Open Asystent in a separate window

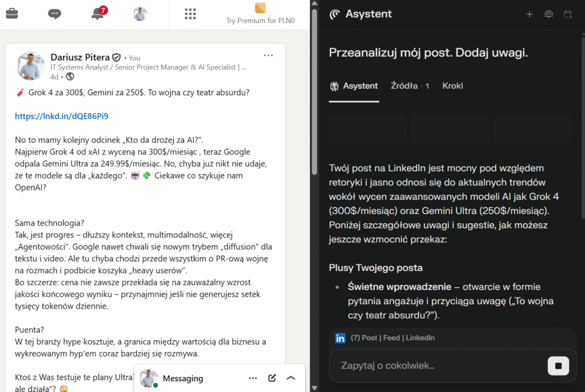568,14
